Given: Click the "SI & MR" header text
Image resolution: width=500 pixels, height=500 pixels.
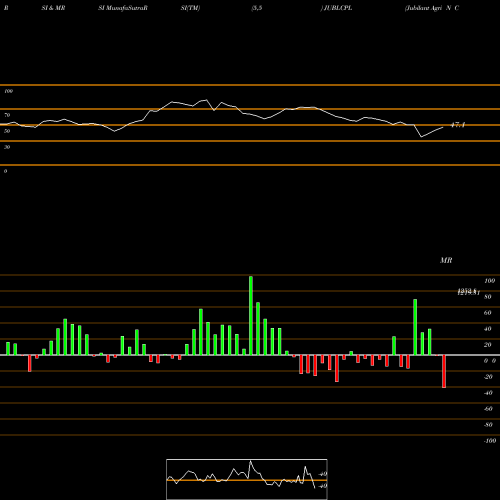Looking at the screenshot, I should [53, 8].
